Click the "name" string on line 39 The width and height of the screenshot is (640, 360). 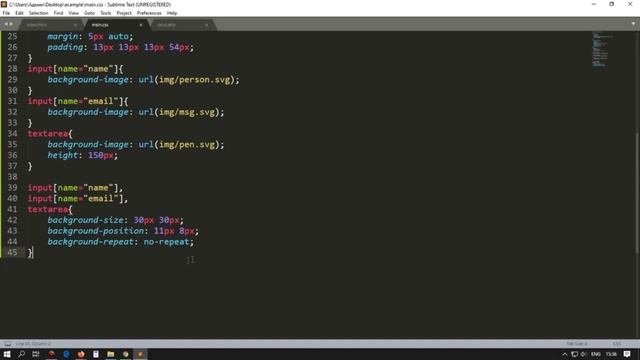(x=98, y=188)
